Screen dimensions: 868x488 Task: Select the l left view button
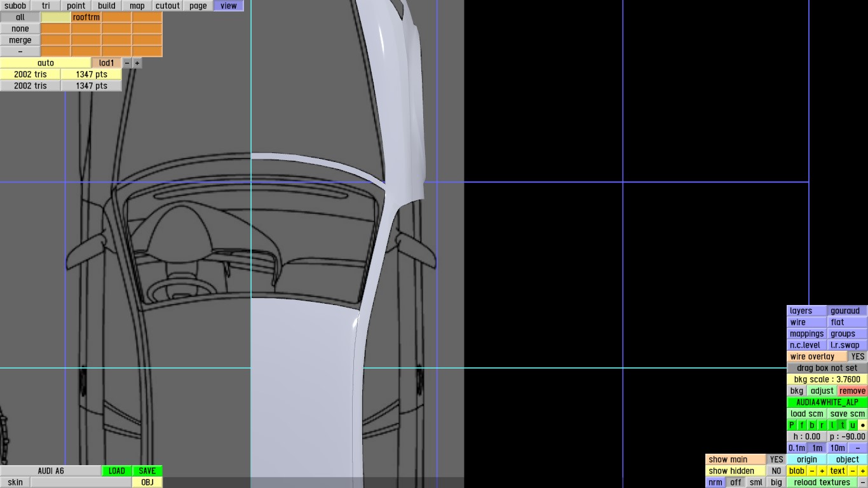(832, 425)
